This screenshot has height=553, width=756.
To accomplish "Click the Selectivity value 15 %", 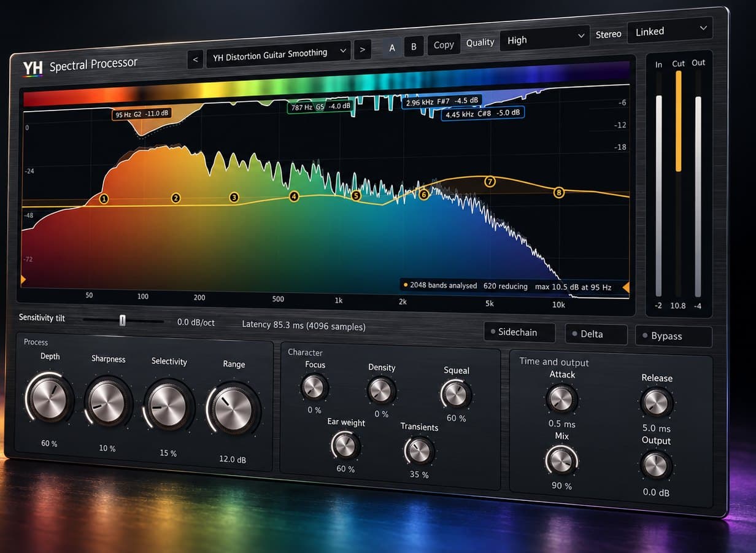I will 168,453.
